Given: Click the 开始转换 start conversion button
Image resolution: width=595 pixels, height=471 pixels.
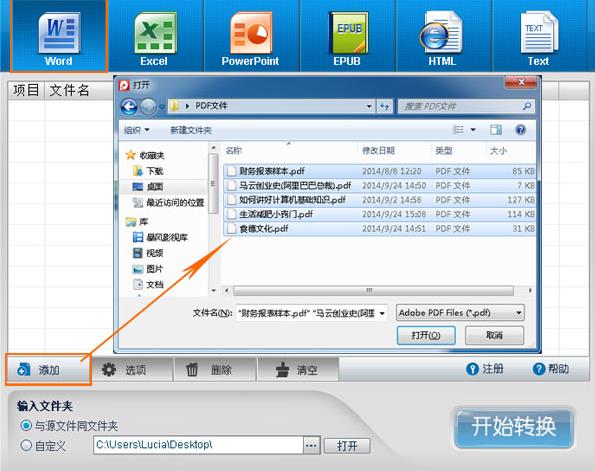Looking at the screenshot, I should click(514, 427).
